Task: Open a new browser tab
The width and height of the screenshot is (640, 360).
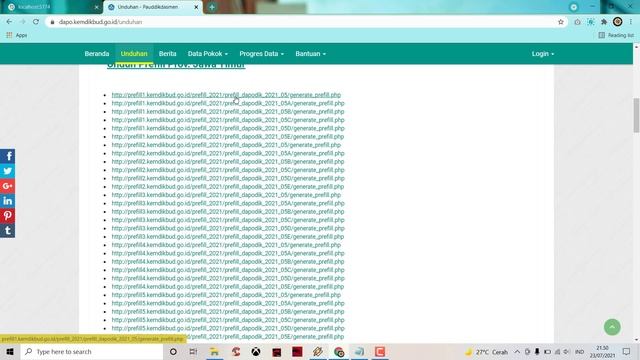Action: pyautogui.click(x=212, y=7)
